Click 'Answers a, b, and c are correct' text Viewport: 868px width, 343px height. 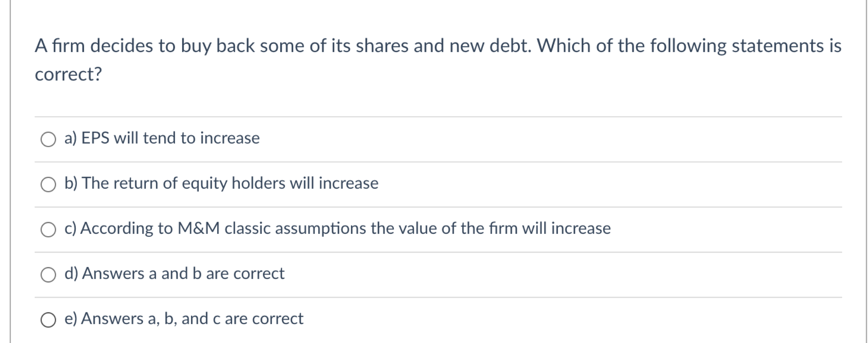[192, 319]
